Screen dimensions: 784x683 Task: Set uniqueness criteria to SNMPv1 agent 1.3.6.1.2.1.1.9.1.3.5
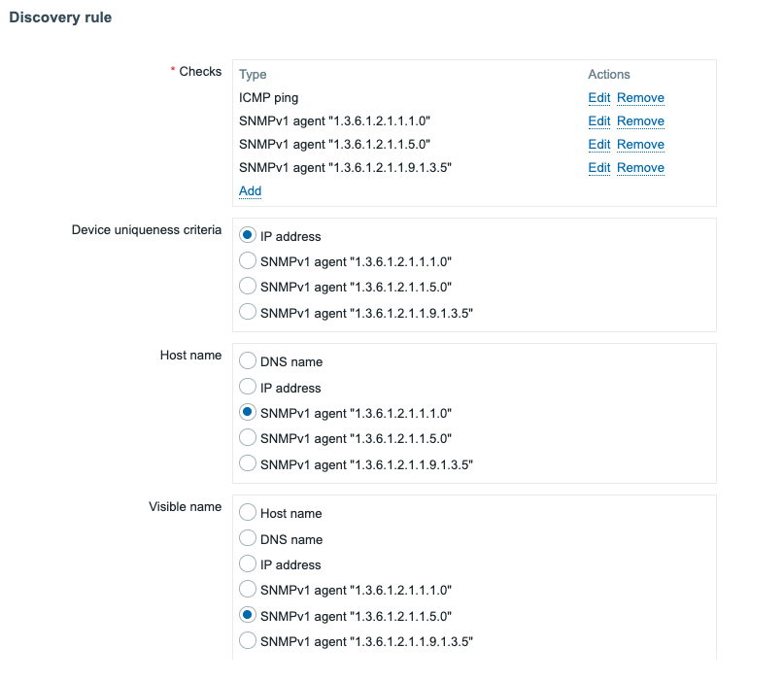248,312
